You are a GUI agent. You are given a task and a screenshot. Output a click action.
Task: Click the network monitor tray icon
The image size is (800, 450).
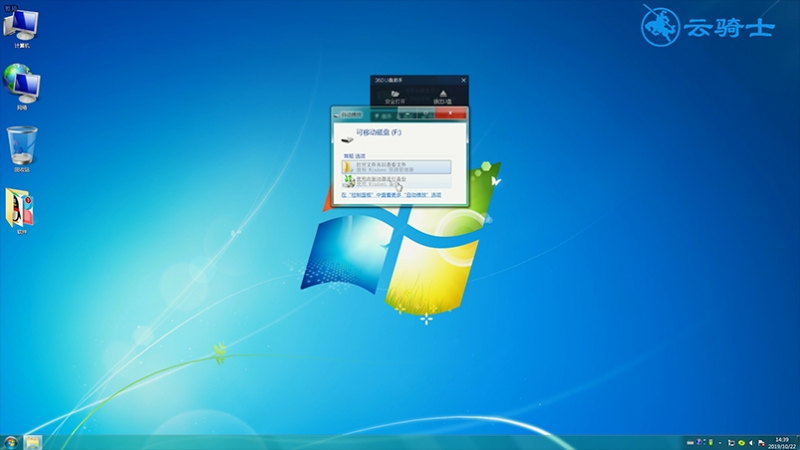(731, 443)
